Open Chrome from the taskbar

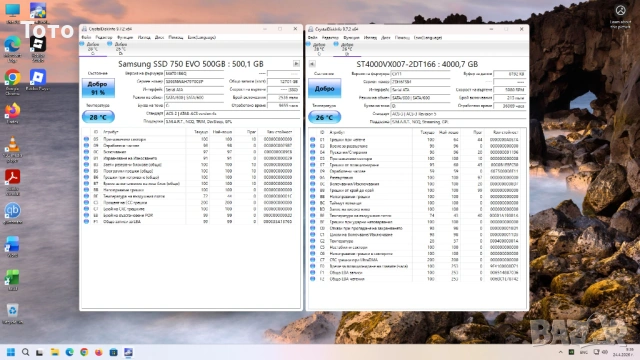tap(84, 352)
